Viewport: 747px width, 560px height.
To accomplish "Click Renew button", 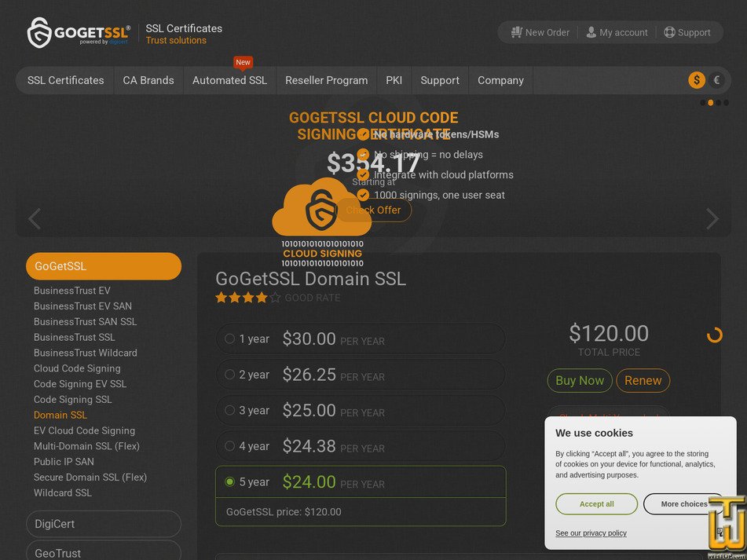I will 643,380.
